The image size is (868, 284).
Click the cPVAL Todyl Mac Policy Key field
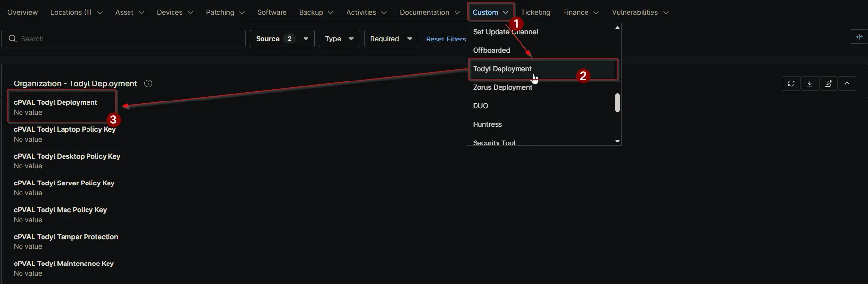[x=60, y=215]
